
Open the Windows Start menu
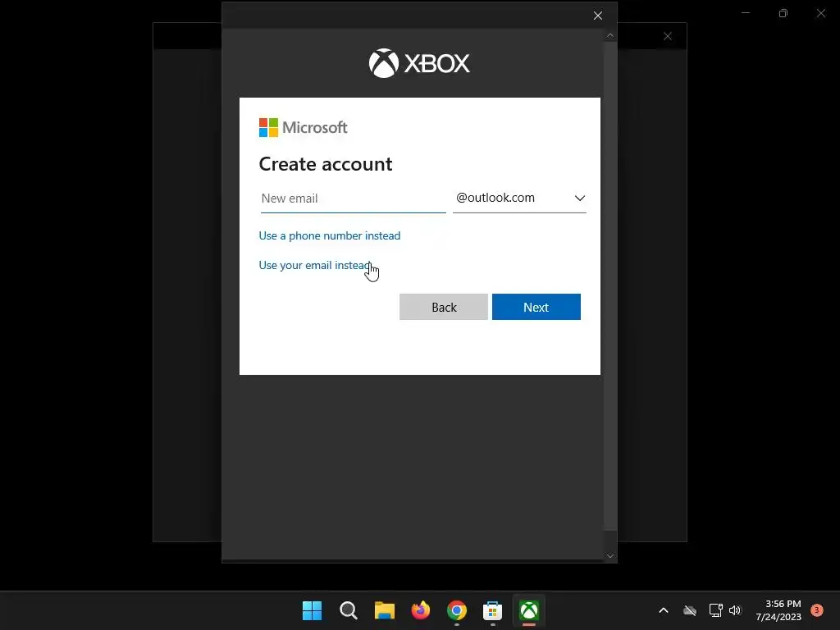coord(312,610)
